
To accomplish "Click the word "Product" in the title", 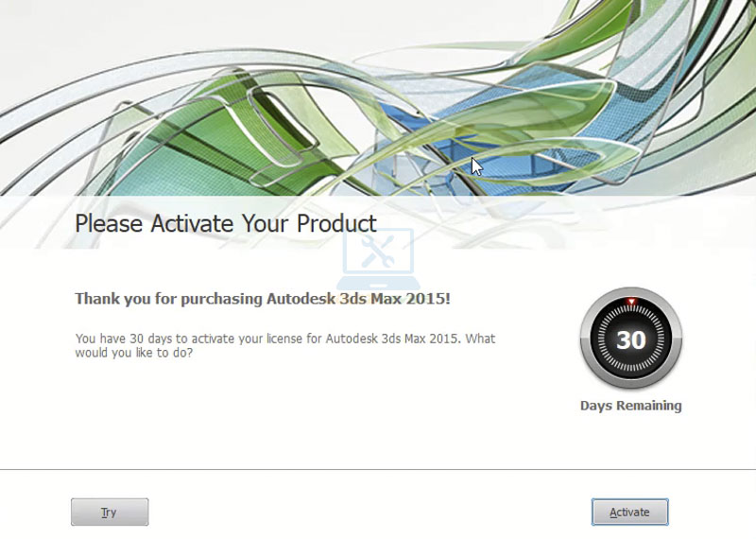I will click(x=336, y=224).
